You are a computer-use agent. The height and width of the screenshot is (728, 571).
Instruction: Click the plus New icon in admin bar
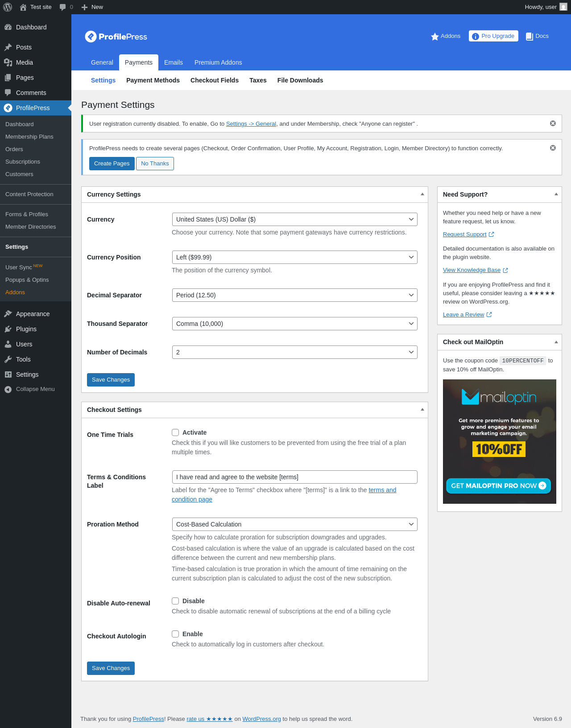tap(84, 7)
